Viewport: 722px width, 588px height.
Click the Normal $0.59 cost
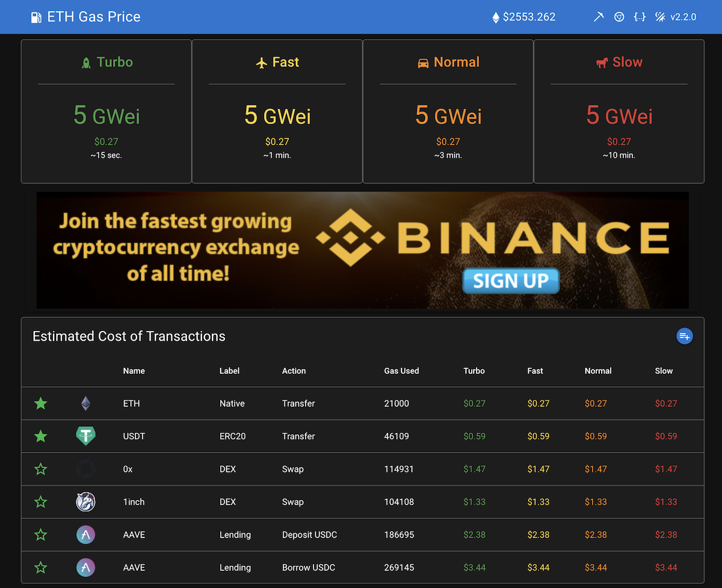(x=596, y=436)
